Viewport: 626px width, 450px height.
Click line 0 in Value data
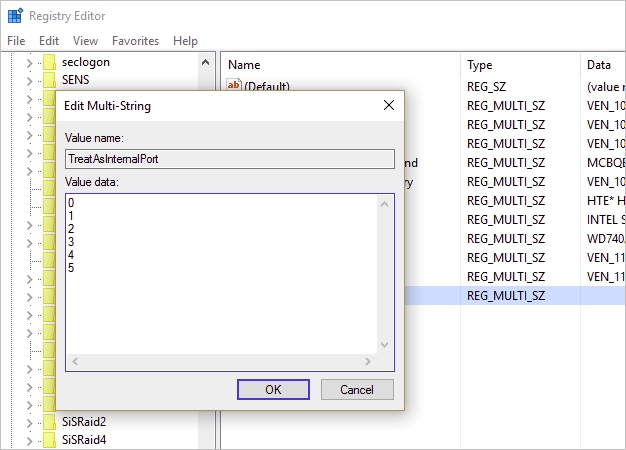(71, 203)
